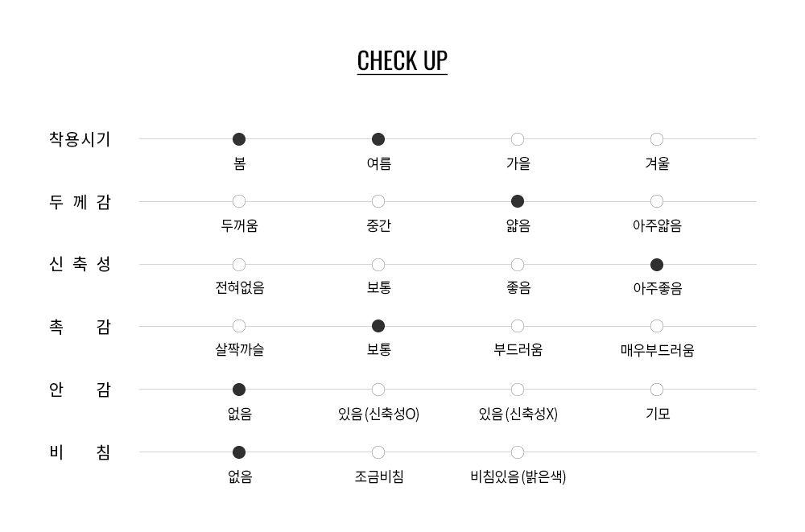Image resolution: width=805 pixels, height=532 pixels.
Task: Pick the 부드러움 circle in 촉감 row
Action: point(518,326)
